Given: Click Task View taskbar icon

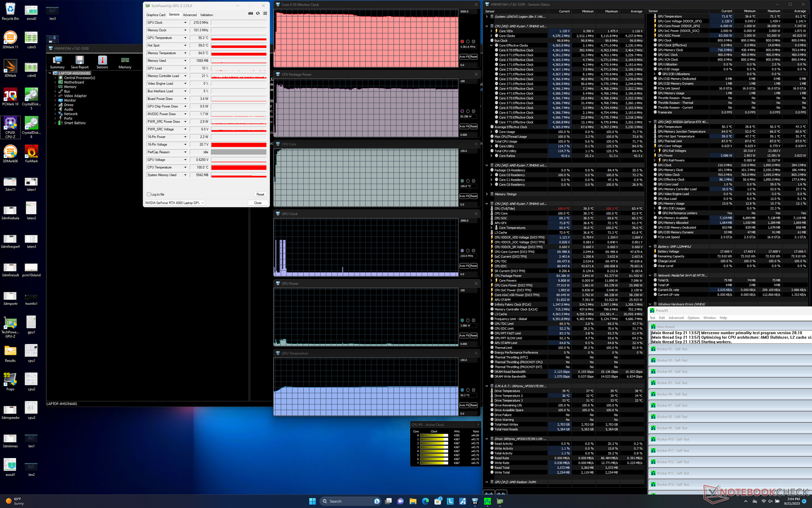Looking at the screenshot, I should tap(388, 501).
